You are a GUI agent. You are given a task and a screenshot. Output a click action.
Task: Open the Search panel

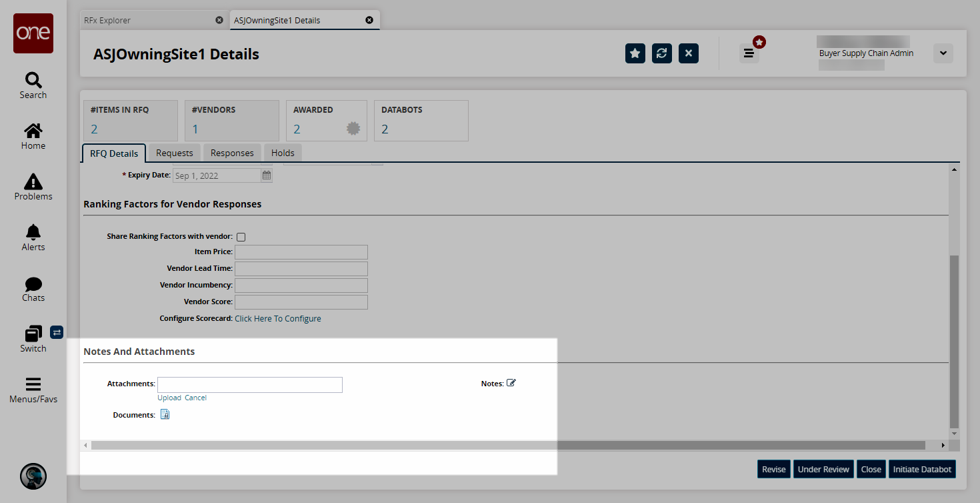click(x=33, y=85)
